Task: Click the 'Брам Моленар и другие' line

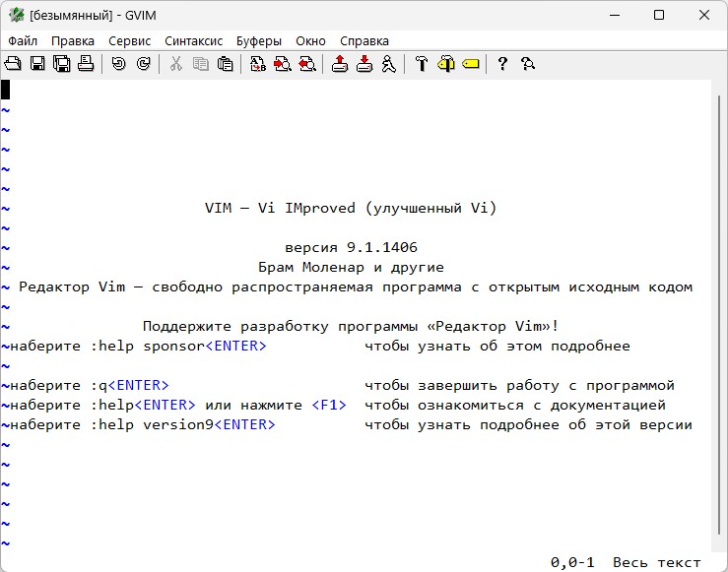Action: [x=351, y=267]
